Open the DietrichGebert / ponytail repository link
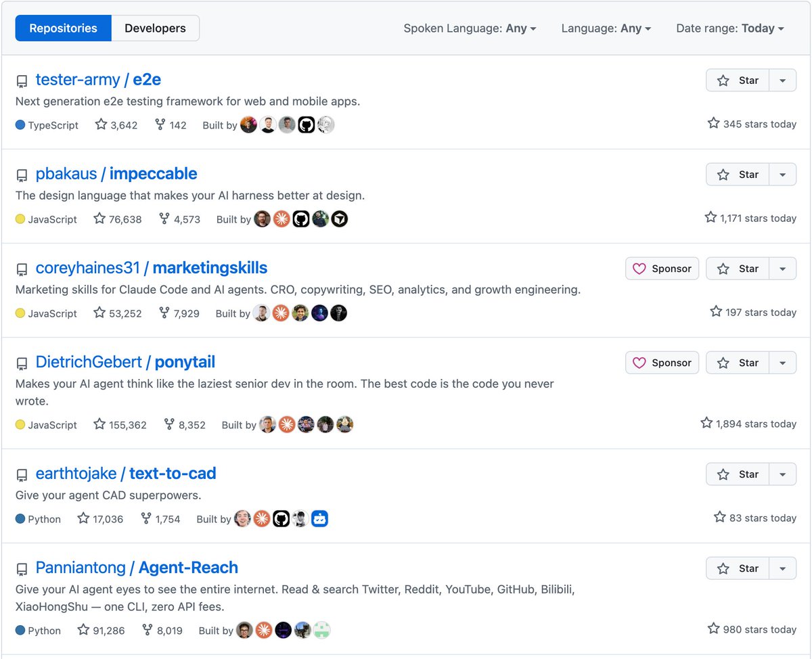 125,362
